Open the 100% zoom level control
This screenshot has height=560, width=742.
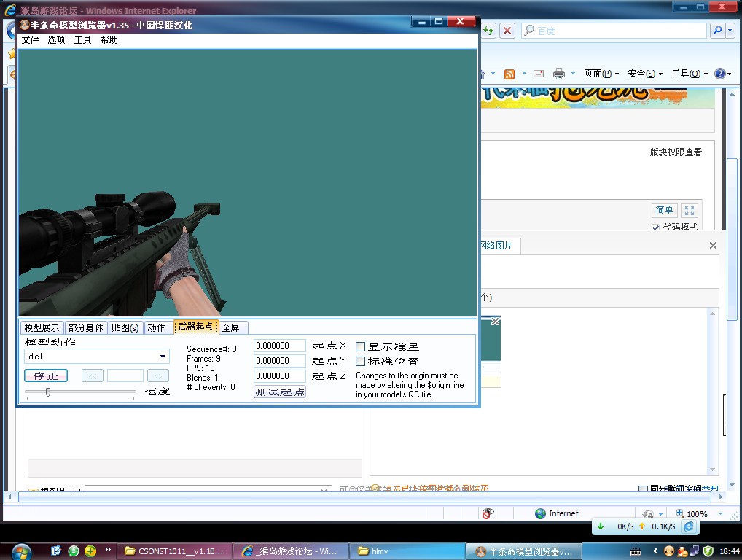tap(699, 513)
